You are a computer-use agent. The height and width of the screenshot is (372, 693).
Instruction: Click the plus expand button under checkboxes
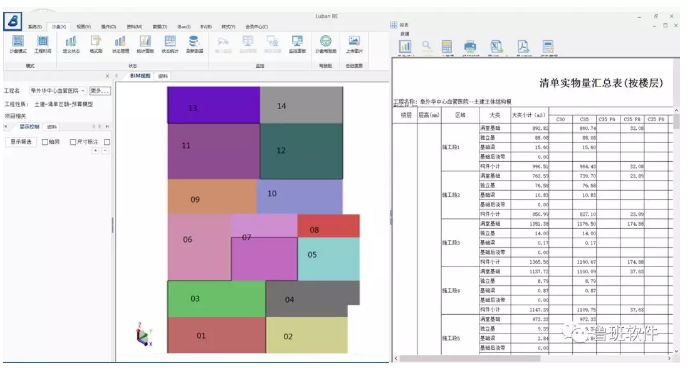[x=95, y=151]
